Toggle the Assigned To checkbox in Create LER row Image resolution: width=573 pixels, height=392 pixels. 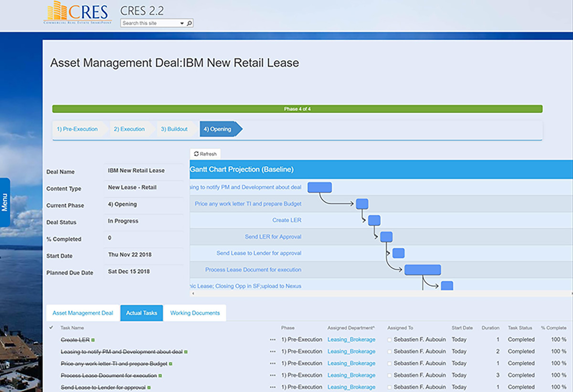390,340
